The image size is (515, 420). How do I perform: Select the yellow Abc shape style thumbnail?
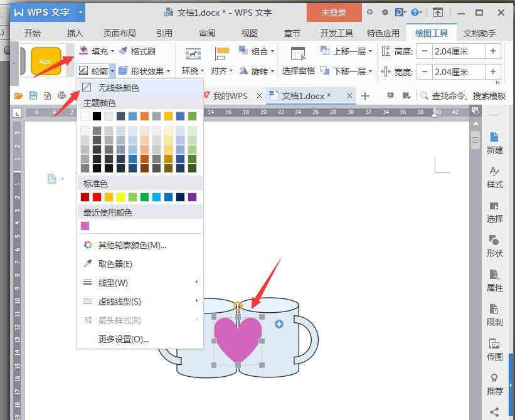pyautogui.click(x=46, y=61)
